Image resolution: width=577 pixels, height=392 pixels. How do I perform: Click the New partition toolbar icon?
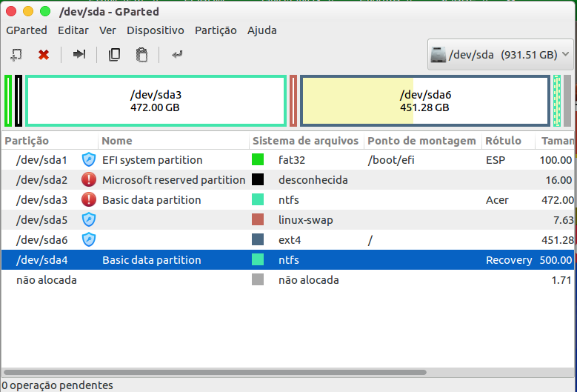[16, 54]
